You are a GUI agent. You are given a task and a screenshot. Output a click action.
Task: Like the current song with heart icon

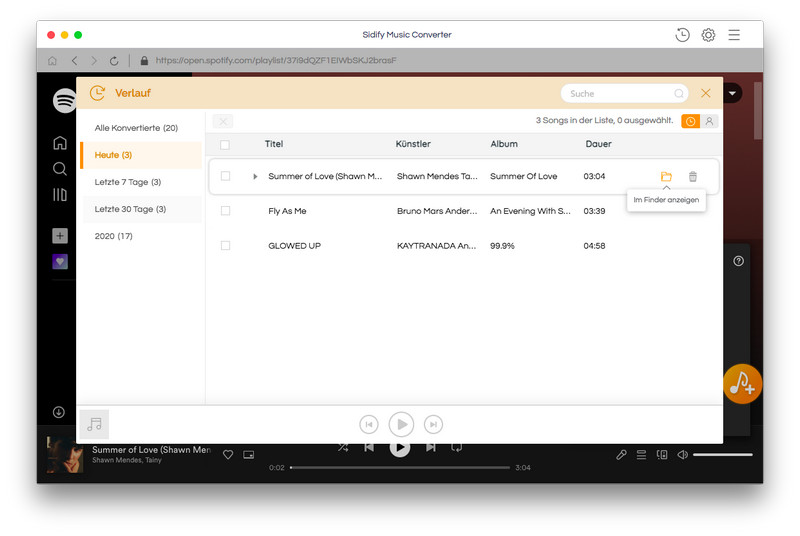[x=228, y=454]
